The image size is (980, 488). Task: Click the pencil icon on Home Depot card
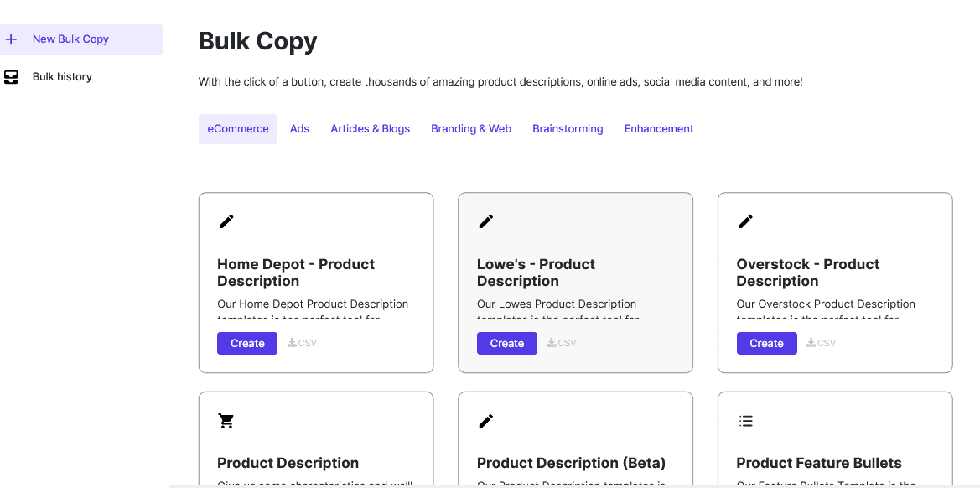tap(226, 221)
